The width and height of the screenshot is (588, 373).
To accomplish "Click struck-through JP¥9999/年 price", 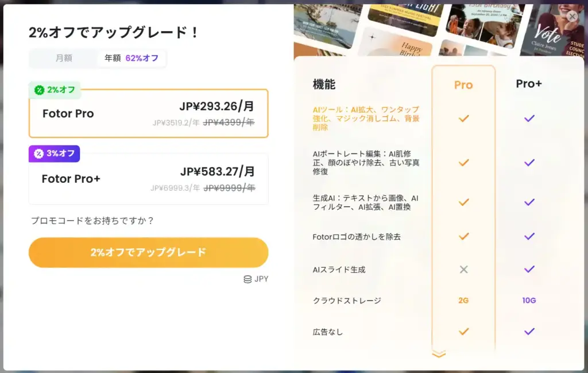I will click(x=229, y=187).
